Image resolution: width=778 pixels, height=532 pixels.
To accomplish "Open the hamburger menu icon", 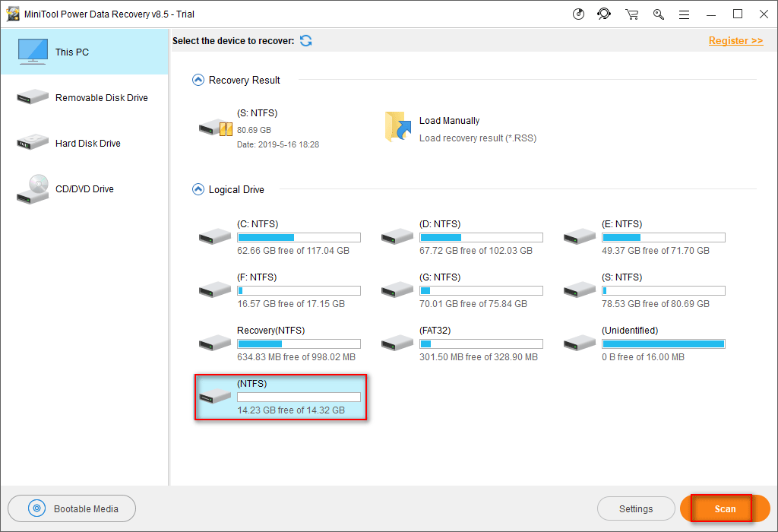I will (x=685, y=15).
